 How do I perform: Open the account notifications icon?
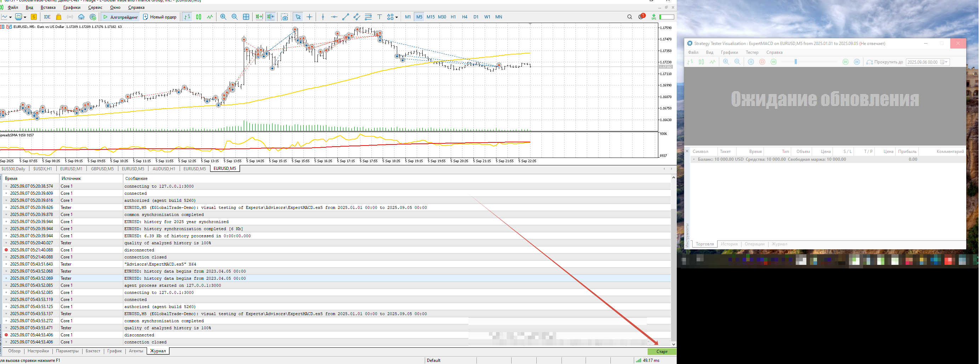coord(642,16)
